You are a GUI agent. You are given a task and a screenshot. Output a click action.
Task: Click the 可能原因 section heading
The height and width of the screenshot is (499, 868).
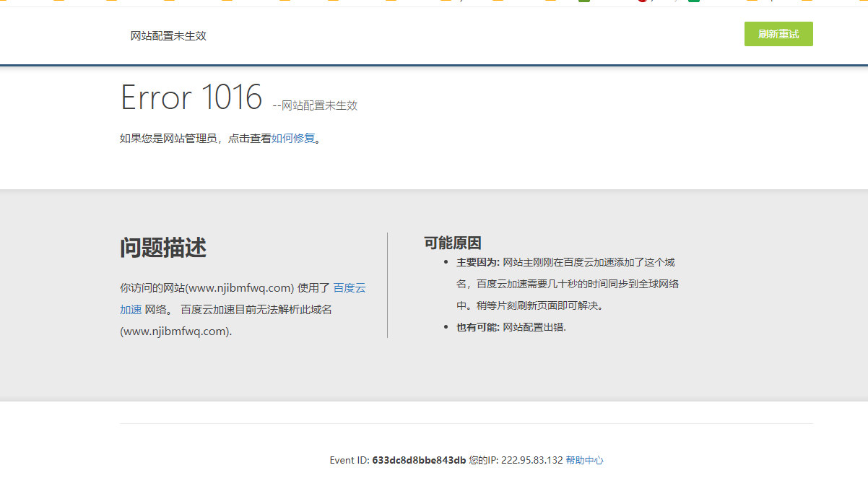(452, 243)
